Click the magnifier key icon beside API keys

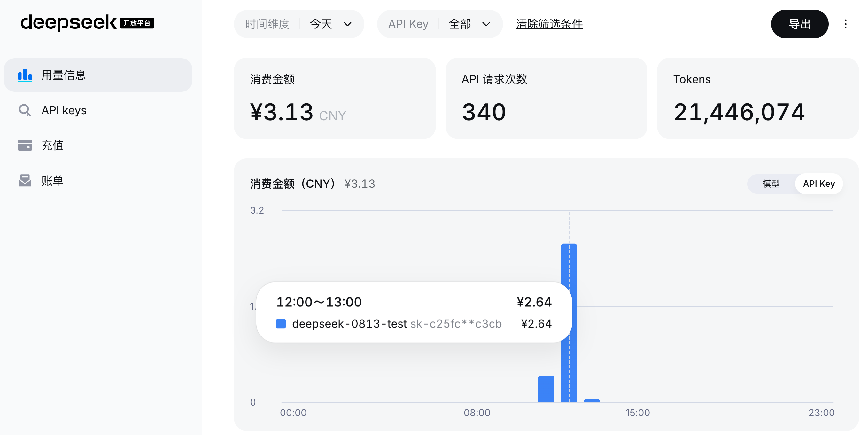[25, 110]
